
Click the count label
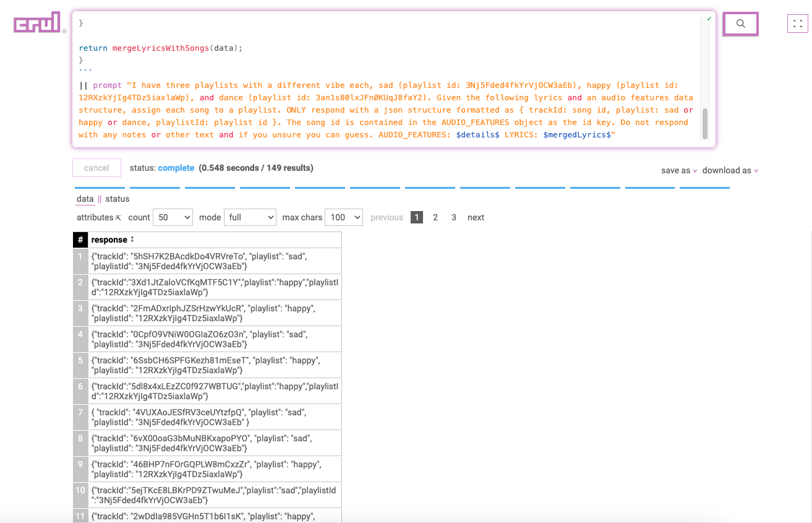139,217
